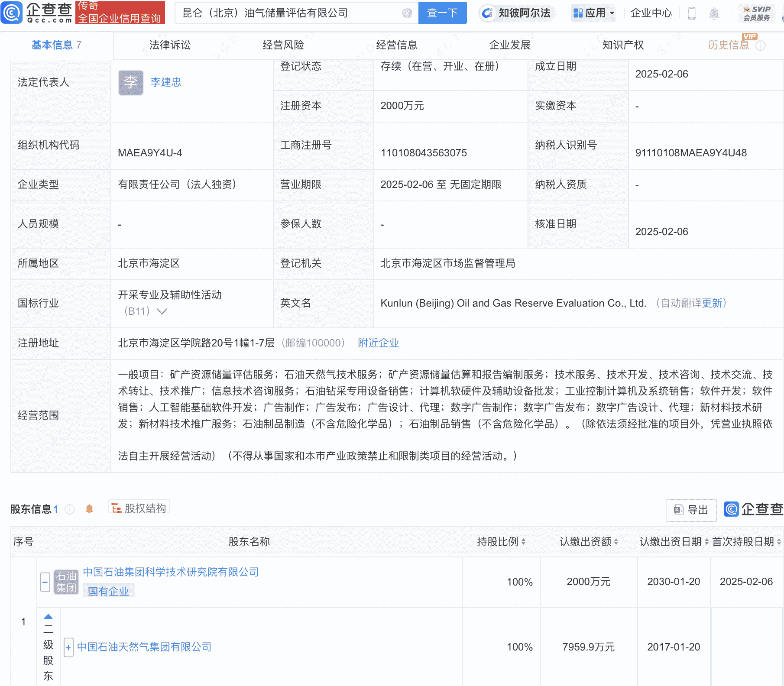This screenshot has height=686, width=784.
Task: Click the info icon beside 股东信息 heading
Action: tap(69, 509)
